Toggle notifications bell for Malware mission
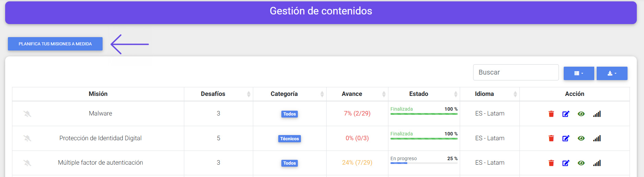Screen dimensions: 644x177 (27, 114)
